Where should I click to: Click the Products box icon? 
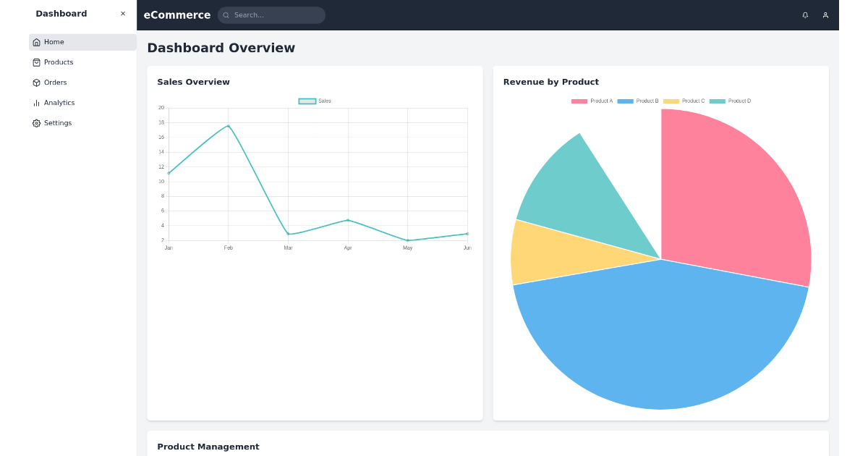click(x=35, y=62)
